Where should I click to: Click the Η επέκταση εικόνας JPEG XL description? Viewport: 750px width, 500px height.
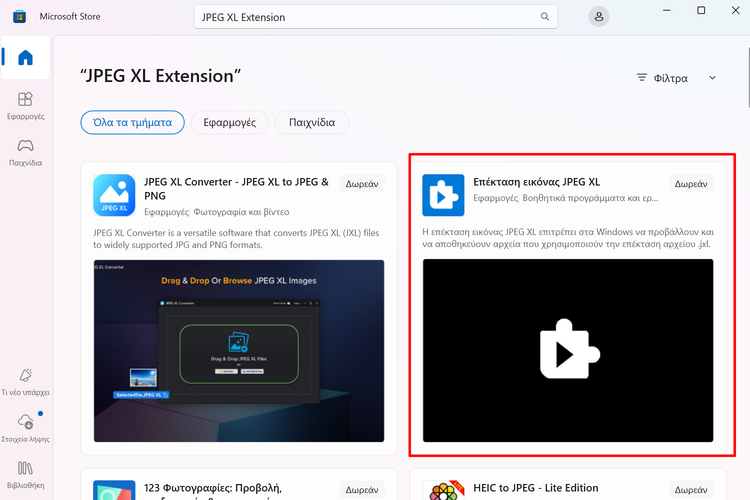[x=568, y=238]
